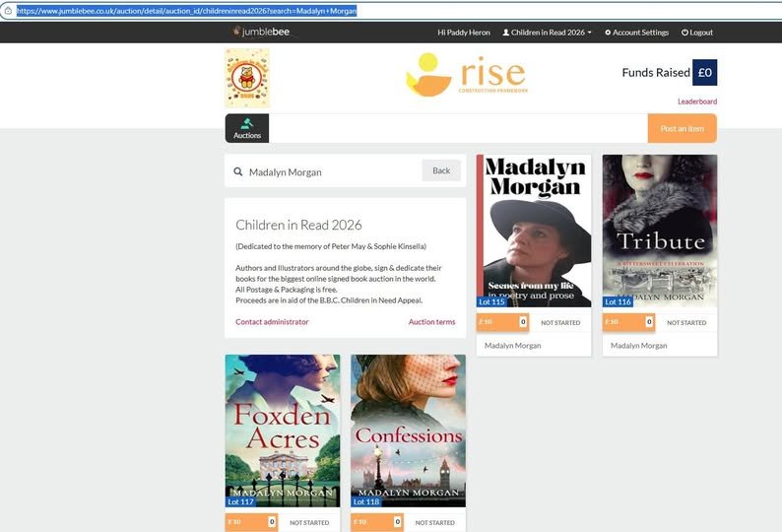The height and width of the screenshot is (532, 782).
Task: Click the £10 price bar on Lot 117
Action: point(251,522)
